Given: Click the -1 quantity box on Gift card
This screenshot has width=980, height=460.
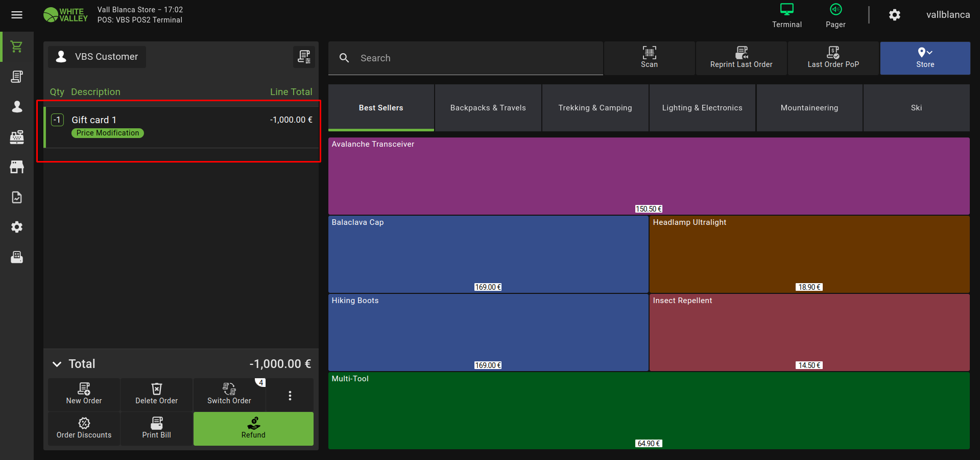Looking at the screenshot, I should (x=58, y=120).
